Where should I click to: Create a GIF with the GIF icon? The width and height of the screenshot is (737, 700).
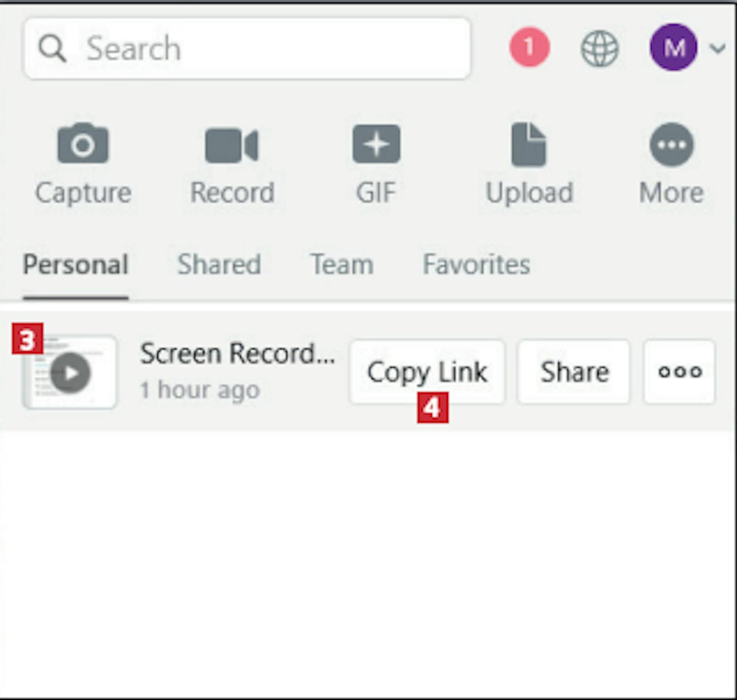coord(376,144)
